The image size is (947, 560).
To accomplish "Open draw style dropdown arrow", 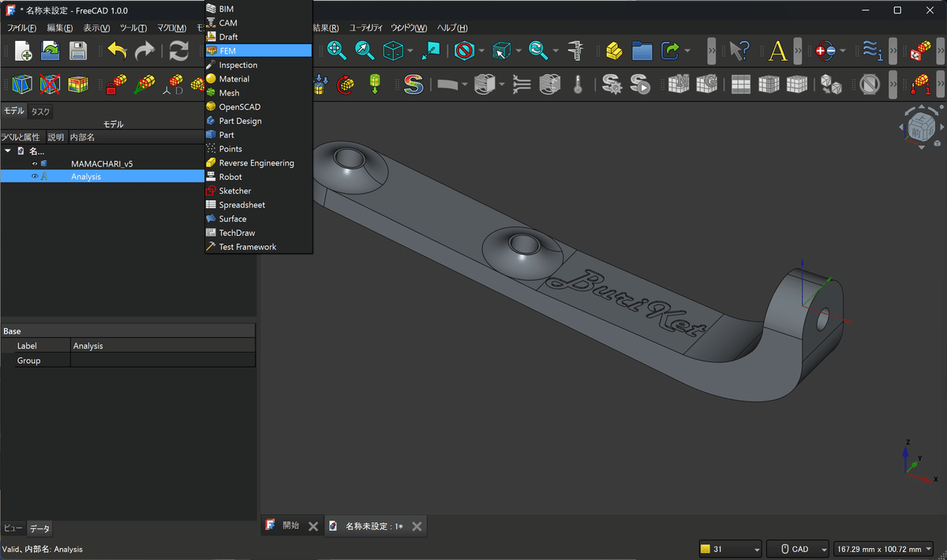I will click(x=481, y=51).
